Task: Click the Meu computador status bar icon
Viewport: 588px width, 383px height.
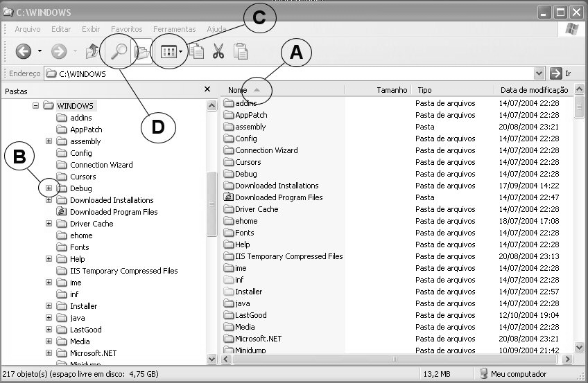Action: 484,373
